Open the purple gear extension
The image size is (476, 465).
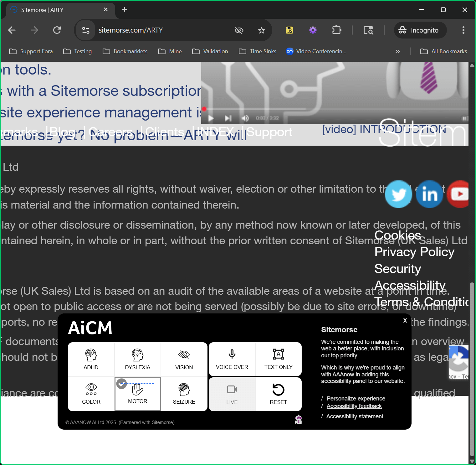tap(313, 30)
